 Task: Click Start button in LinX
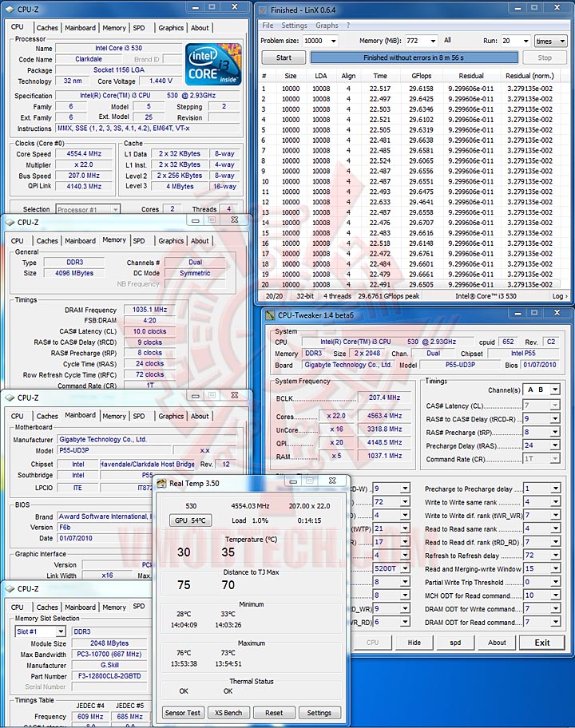click(x=284, y=57)
